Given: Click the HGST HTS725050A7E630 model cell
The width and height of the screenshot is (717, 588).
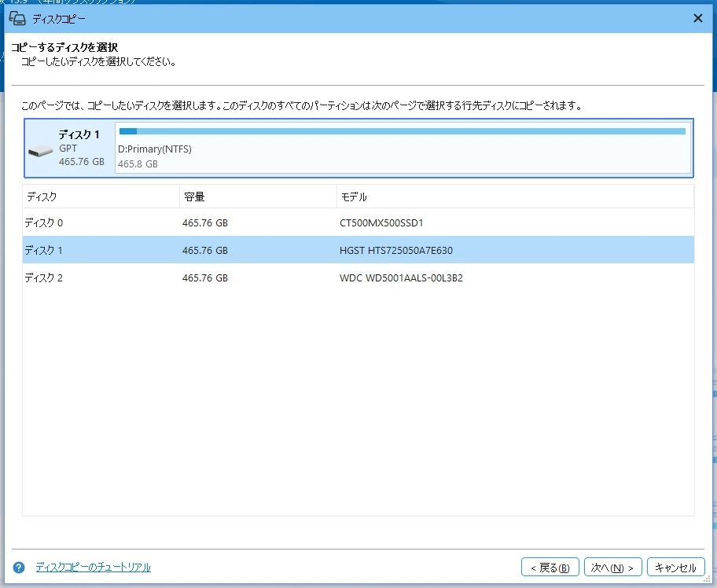Looking at the screenshot, I should tap(396, 250).
